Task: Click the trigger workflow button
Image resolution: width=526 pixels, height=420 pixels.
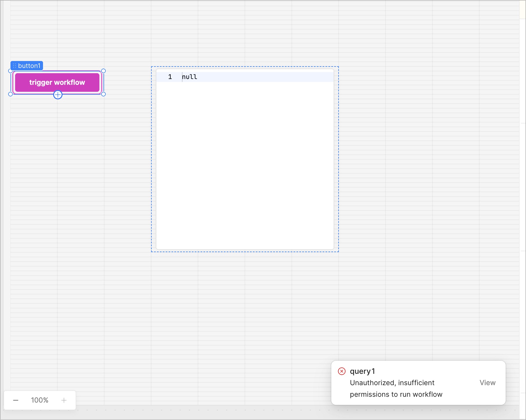Action: tap(57, 82)
